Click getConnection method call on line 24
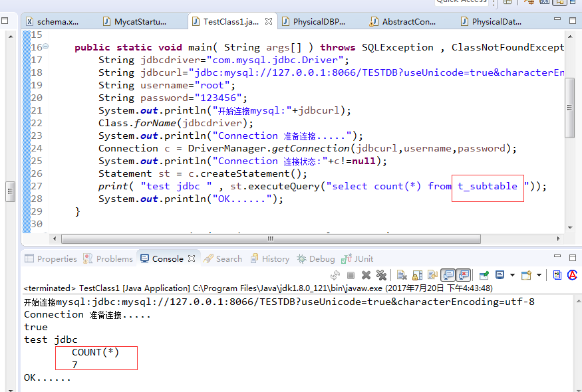Viewport: 582px width, 392px height. click(x=311, y=148)
